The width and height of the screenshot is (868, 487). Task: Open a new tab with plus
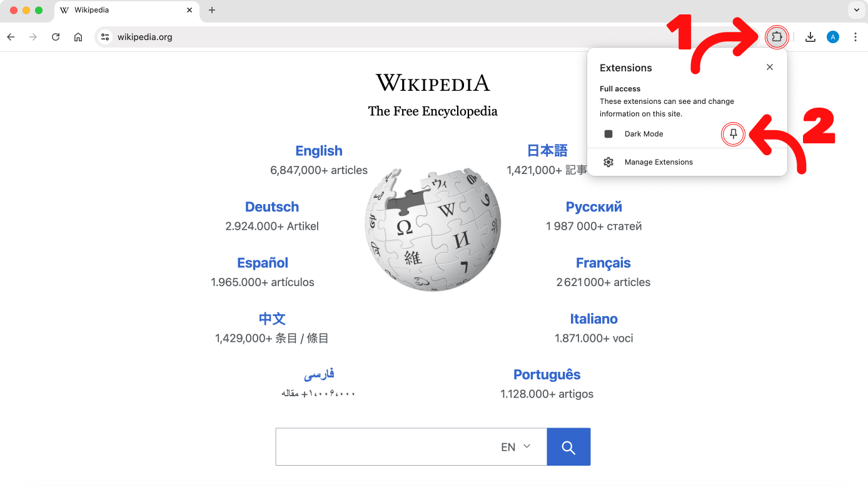tap(212, 10)
